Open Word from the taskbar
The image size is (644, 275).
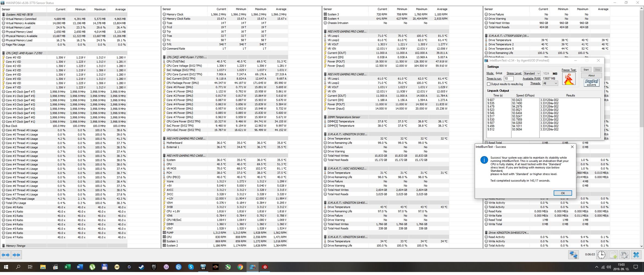coord(80,267)
